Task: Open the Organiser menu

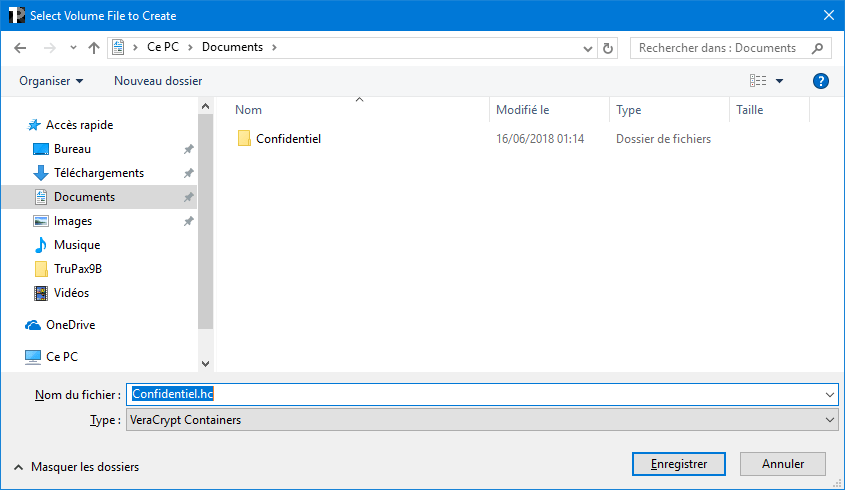Action: tap(51, 81)
